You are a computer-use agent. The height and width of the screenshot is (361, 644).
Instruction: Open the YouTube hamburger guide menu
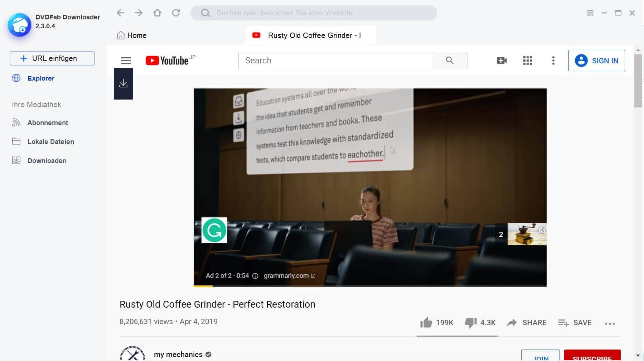pyautogui.click(x=126, y=61)
